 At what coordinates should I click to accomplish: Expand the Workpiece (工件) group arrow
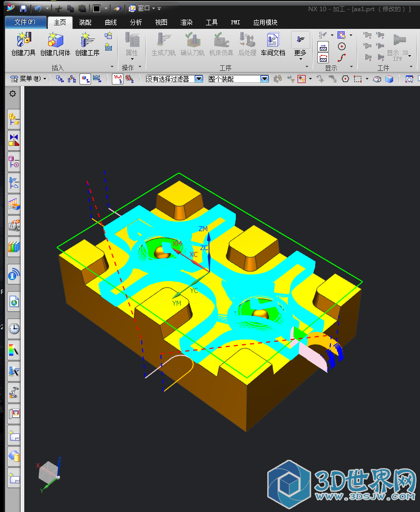(x=411, y=67)
